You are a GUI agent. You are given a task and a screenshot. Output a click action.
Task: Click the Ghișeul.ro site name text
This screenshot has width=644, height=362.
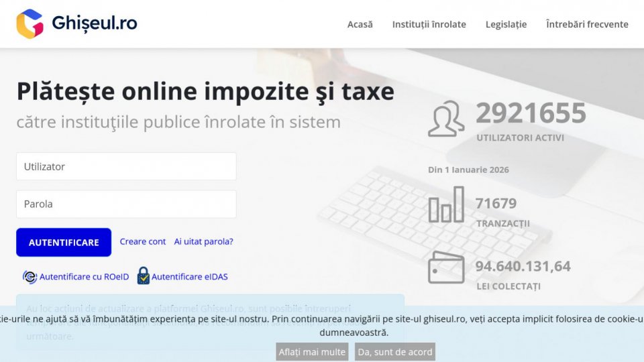95,23
